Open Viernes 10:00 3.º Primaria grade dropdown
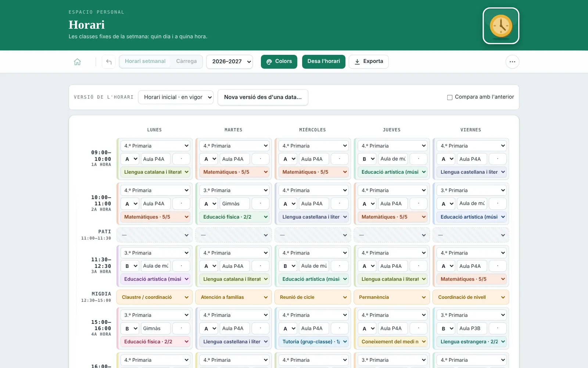This screenshot has height=368, width=588. (x=472, y=190)
